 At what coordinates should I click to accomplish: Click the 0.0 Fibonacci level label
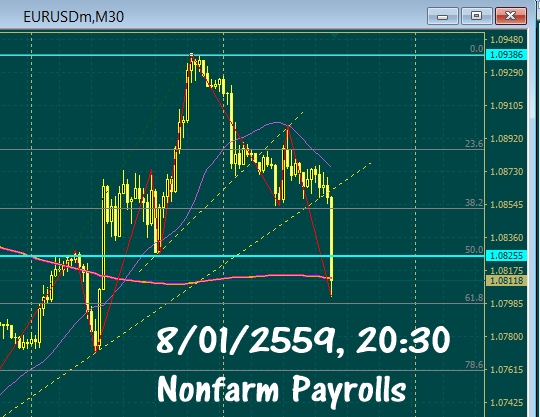click(x=477, y=49)
